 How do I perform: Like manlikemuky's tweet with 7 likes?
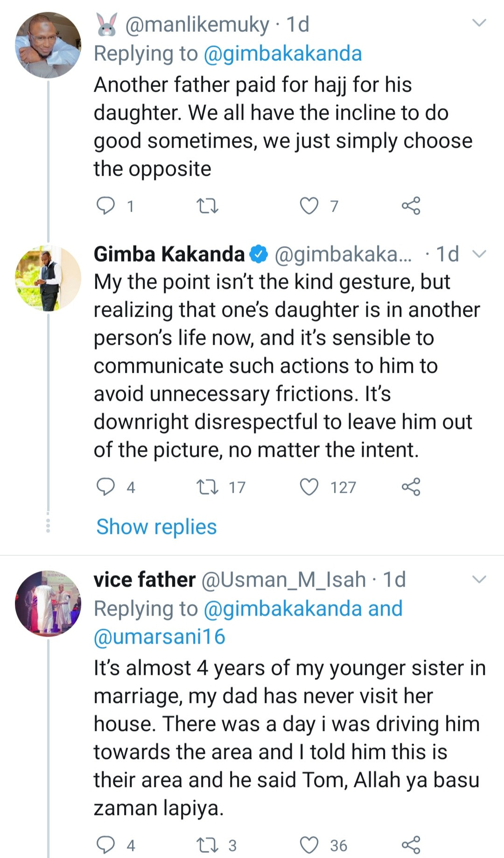pyautogui.click(x=309, y=206)
